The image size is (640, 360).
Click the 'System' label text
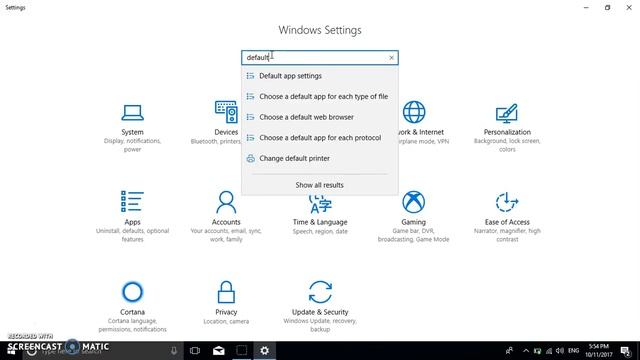(132, 132)
